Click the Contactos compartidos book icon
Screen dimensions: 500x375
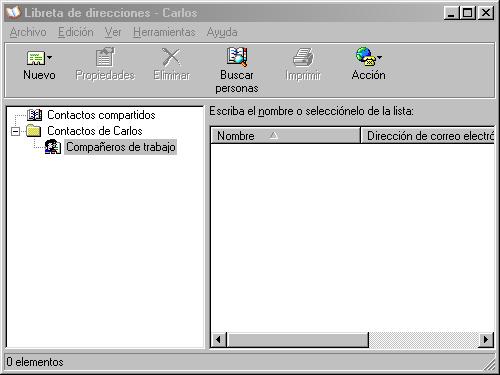[x=34, y=115]
